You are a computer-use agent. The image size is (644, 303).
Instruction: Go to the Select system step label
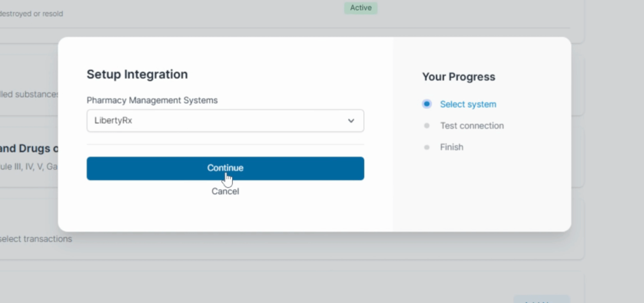click(x=468, y=104)
